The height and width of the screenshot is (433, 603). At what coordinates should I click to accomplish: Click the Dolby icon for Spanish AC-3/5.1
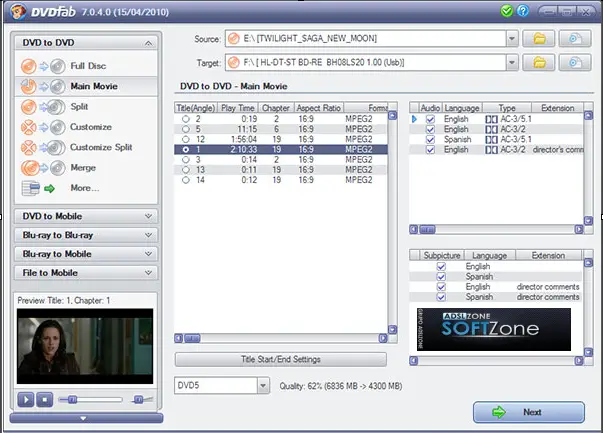(491, 140)
